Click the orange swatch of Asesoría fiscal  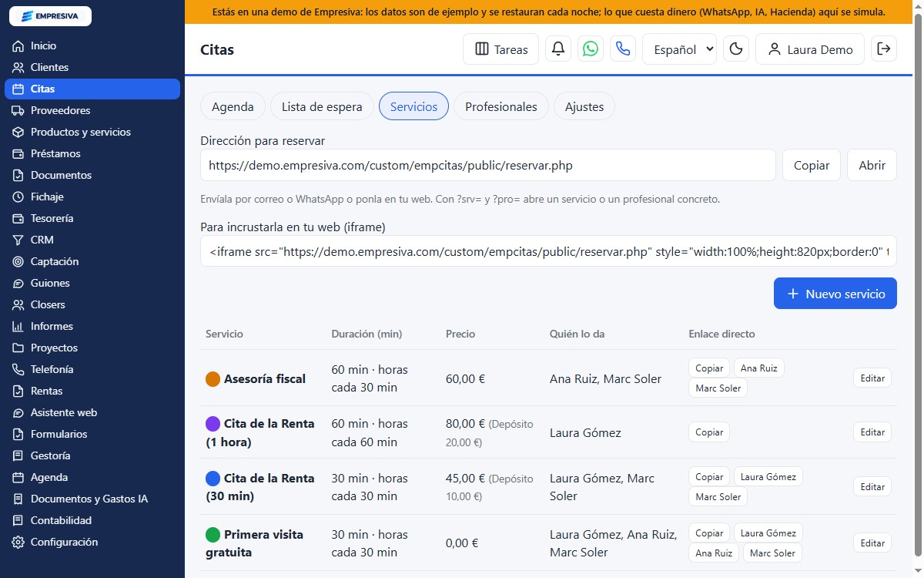pos(213,379)
